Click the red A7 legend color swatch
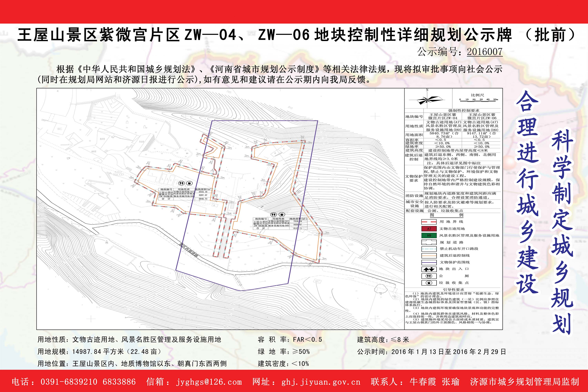The image size is (588, 392). coord(429,229)
